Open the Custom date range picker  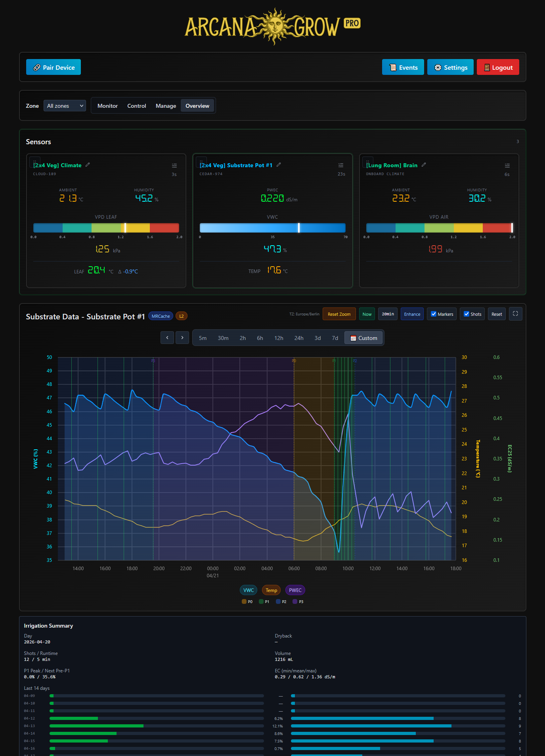coord(363,338)
